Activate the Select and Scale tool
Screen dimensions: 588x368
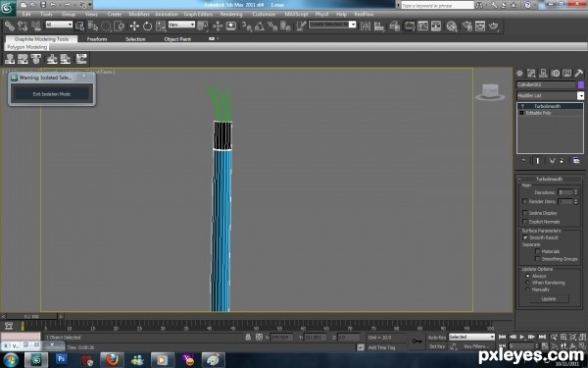(161, 26)
